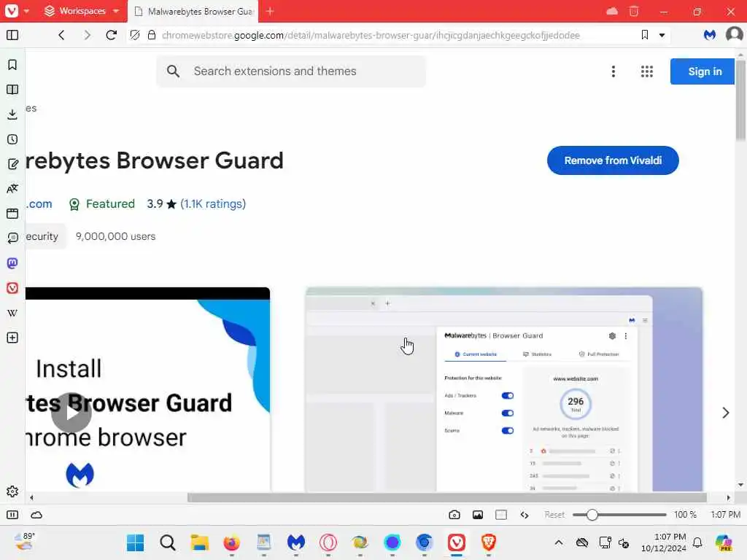The image size is (747, 560).
Task: Open Windows taskbar search
Action: click(168, 542)
